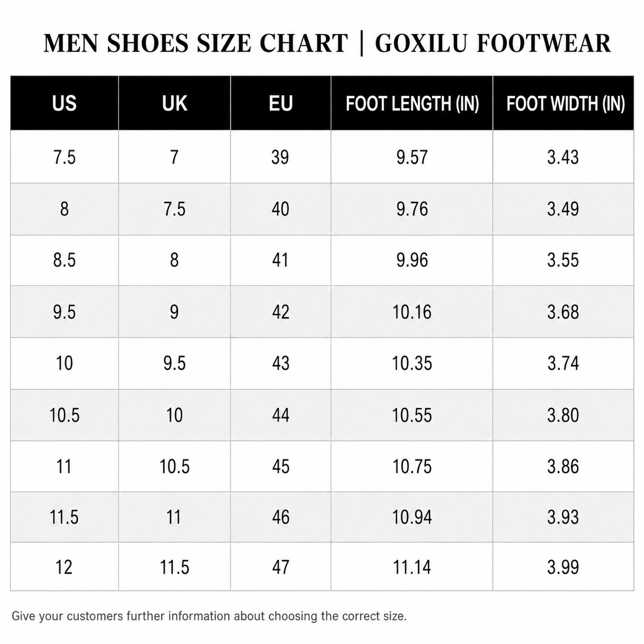Select the EU size 40 cell

(280, 209)
